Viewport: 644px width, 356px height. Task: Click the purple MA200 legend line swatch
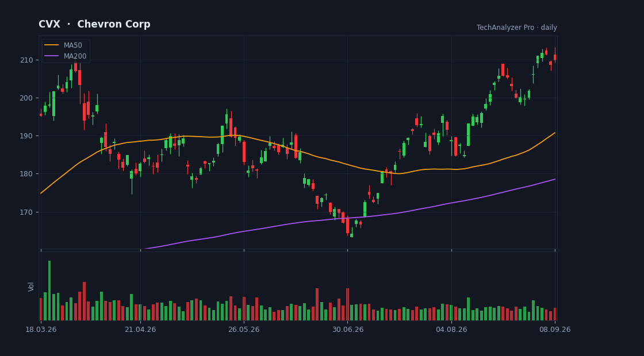tap(51, 56)
